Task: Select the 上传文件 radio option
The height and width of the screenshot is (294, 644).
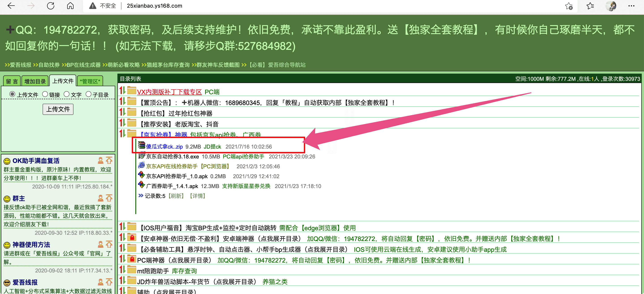Action: (12, 94)
